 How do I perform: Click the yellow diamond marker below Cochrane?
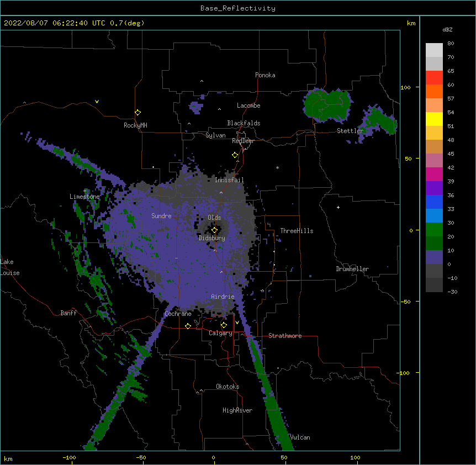click(x=188, y=326)
